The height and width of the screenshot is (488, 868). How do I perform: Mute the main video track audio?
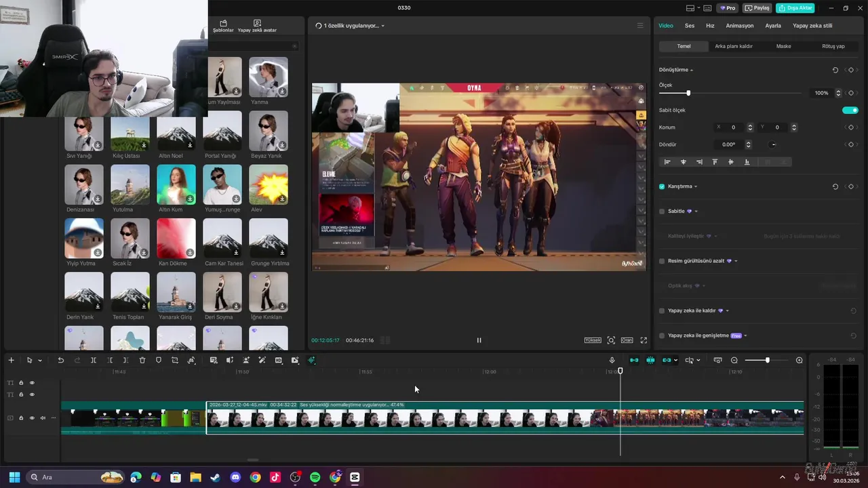pos(43,418)
